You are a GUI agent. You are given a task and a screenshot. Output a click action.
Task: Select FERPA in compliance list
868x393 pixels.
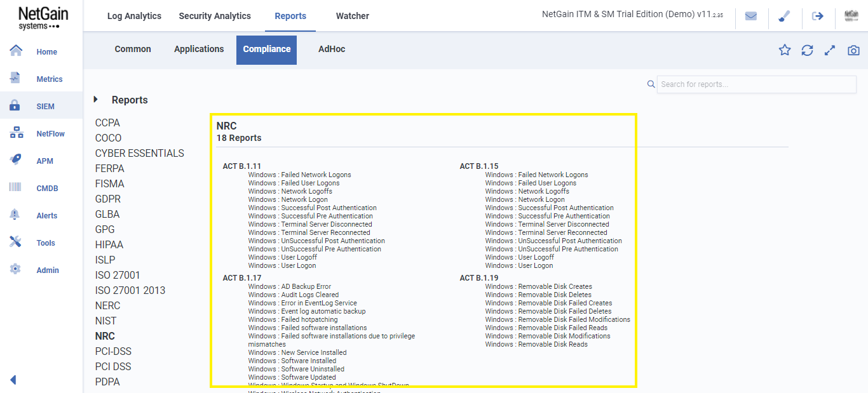tap(110, 168)
